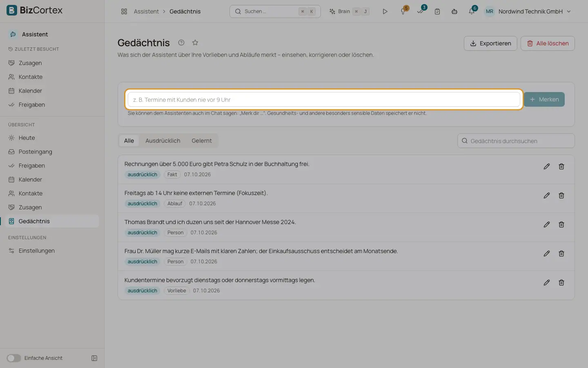Go to Posteingang in the sidebar
588x368 pixels.
pos(52,152)
